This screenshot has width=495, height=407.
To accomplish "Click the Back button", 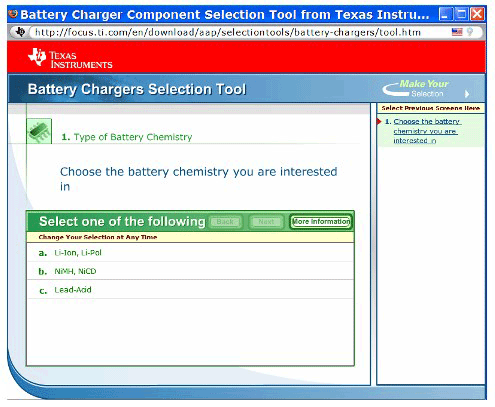I will tap(225, 222).
